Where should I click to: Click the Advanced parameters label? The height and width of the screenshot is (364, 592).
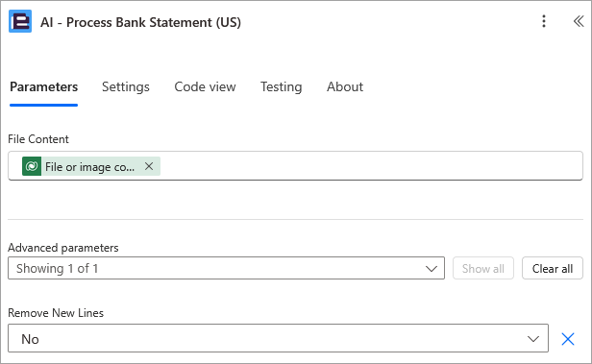63,248
